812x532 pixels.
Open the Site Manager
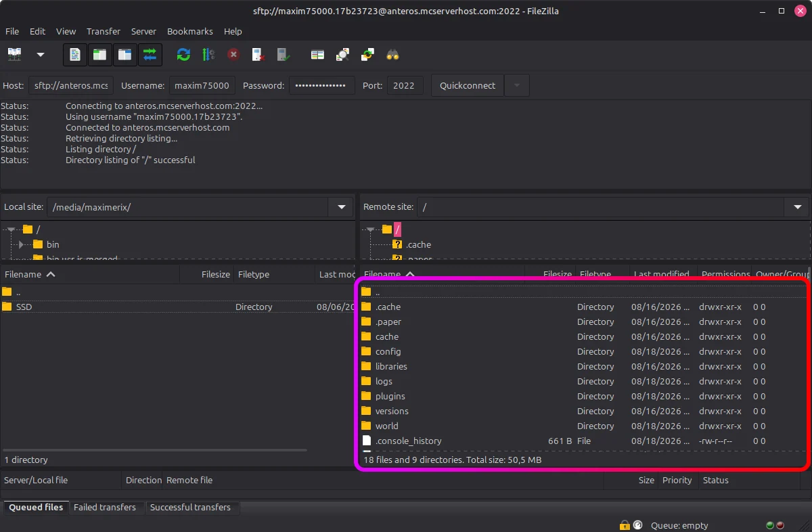coord(14,55)
